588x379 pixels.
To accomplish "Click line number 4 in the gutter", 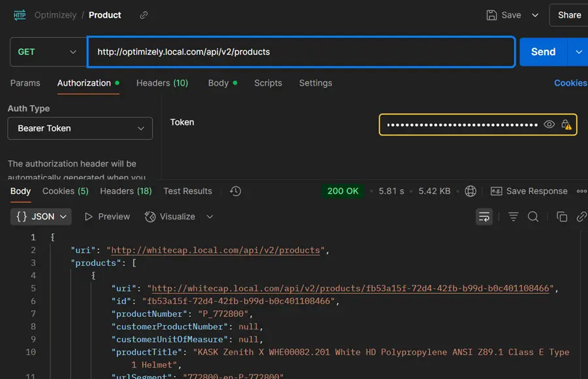I will point(33,276).
